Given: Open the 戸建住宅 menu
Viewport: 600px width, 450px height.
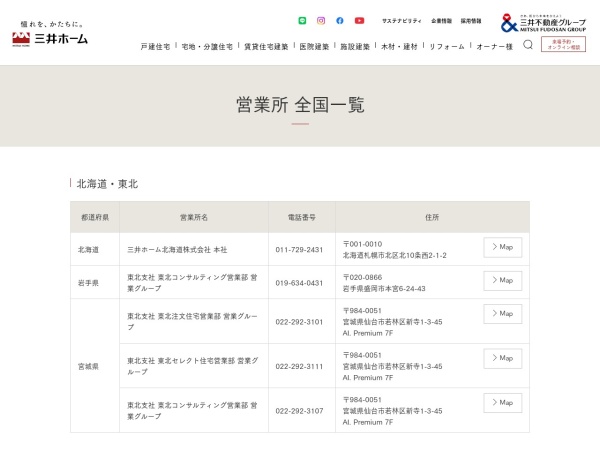Looking at the screenshot, I should [155, 46].
